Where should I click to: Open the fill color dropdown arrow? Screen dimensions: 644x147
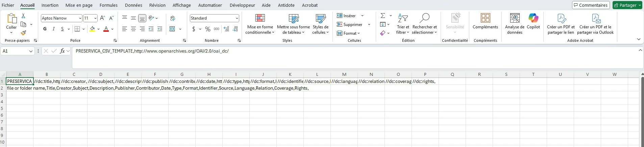point(98,29)
